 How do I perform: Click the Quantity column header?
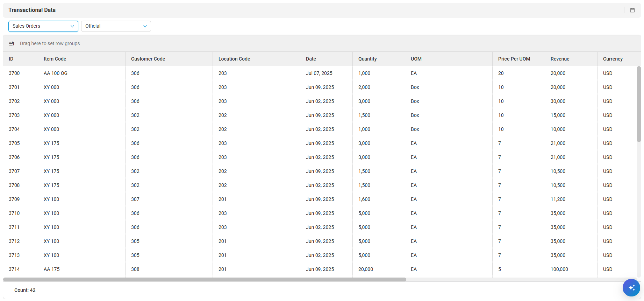[379, 59]
